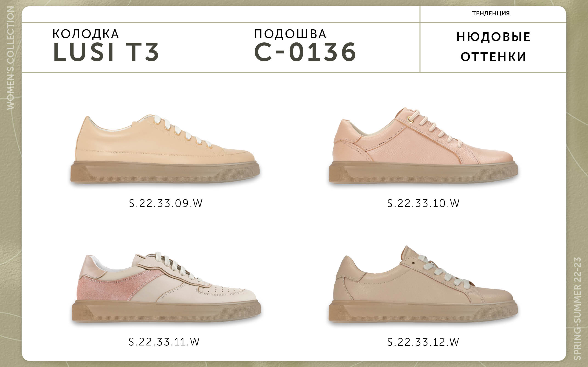Select the pink textured sneaker S.22.33.10.W

coord(423,145)
